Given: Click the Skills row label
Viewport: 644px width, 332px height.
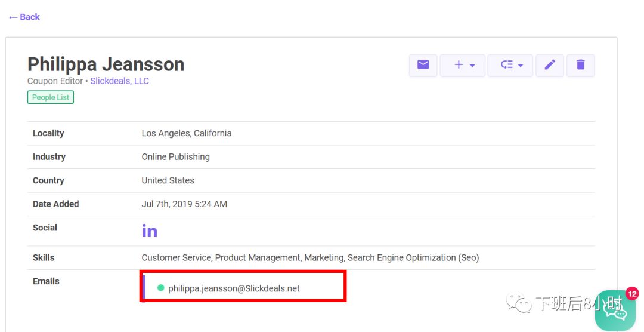Looking at the screenshot, I should pyautogui.click(x=44, y=257).
